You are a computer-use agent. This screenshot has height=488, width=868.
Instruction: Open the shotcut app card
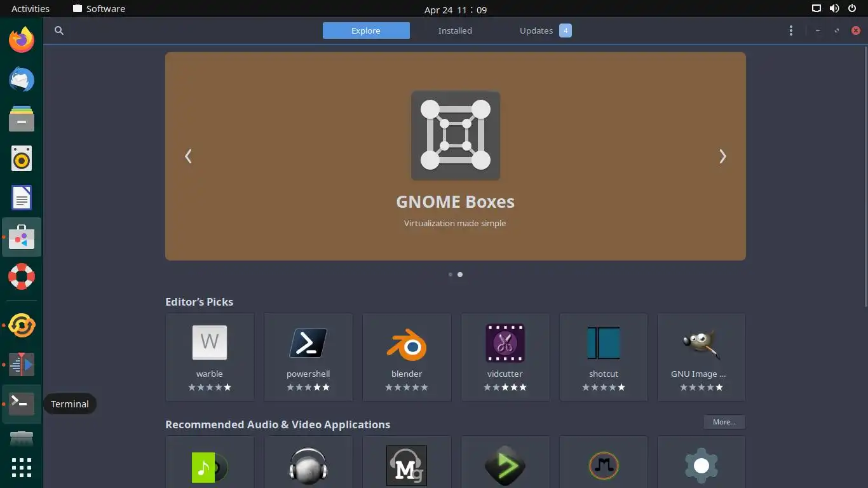coord(604,357)
